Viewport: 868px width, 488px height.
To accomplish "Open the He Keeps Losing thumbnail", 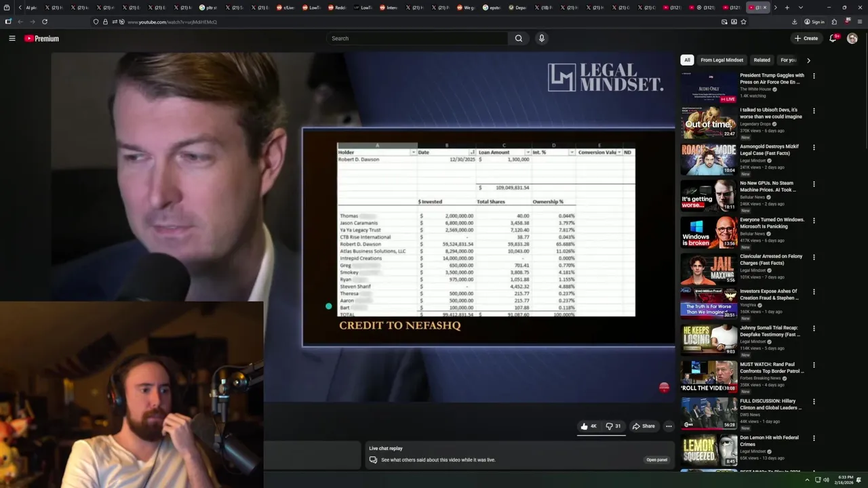I will coord(709,340).
